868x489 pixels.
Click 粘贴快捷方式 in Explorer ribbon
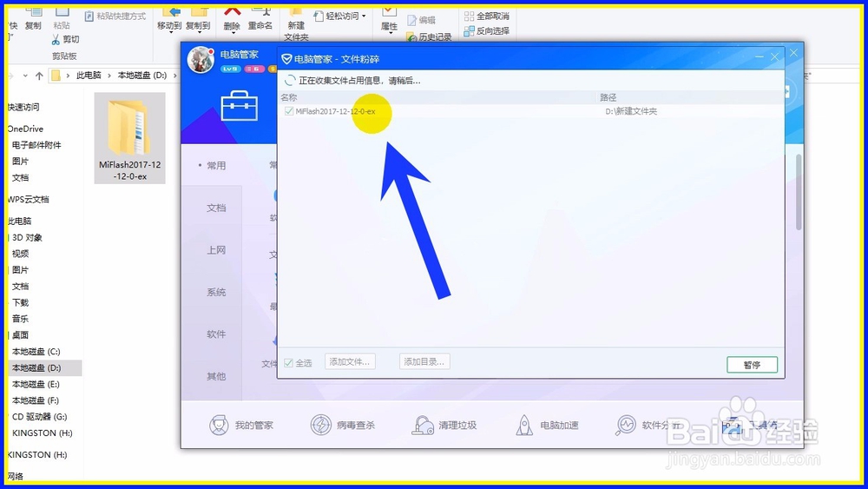(115, 16)
